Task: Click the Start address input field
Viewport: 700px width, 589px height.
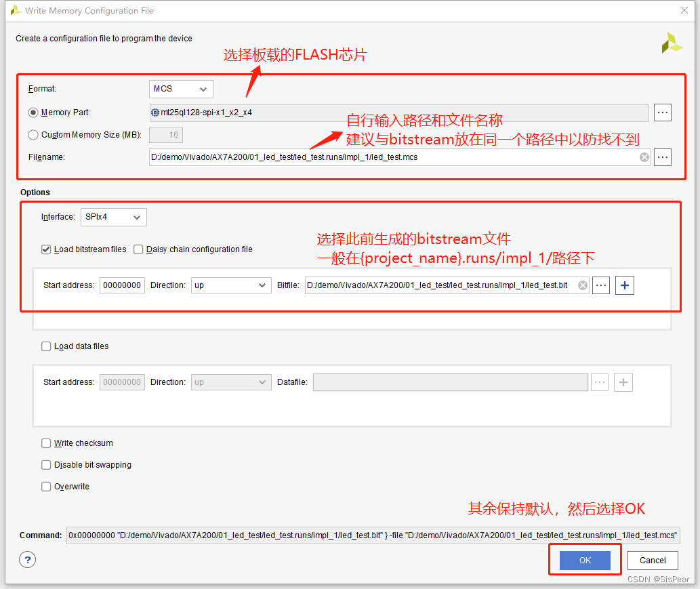Action: click(122, 285)
